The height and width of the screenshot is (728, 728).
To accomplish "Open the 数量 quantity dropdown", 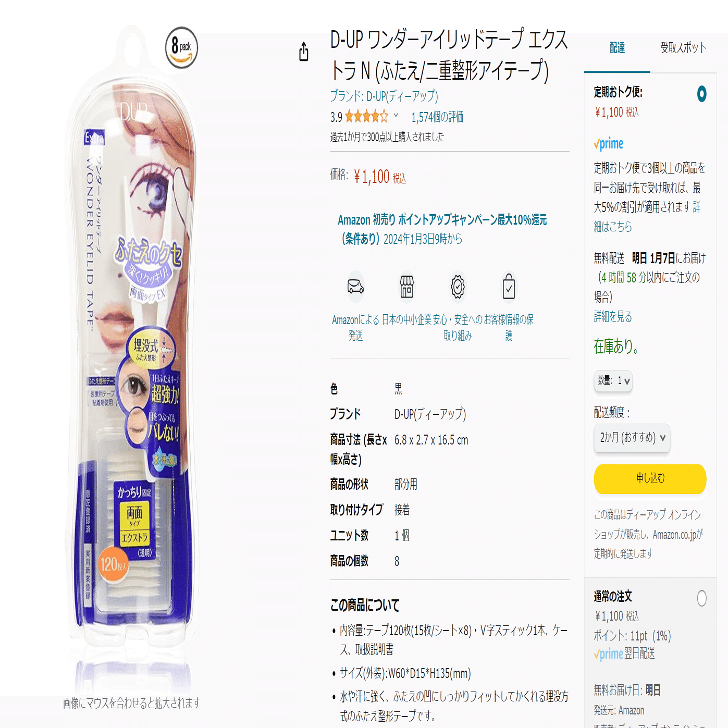I will (613, 381).
